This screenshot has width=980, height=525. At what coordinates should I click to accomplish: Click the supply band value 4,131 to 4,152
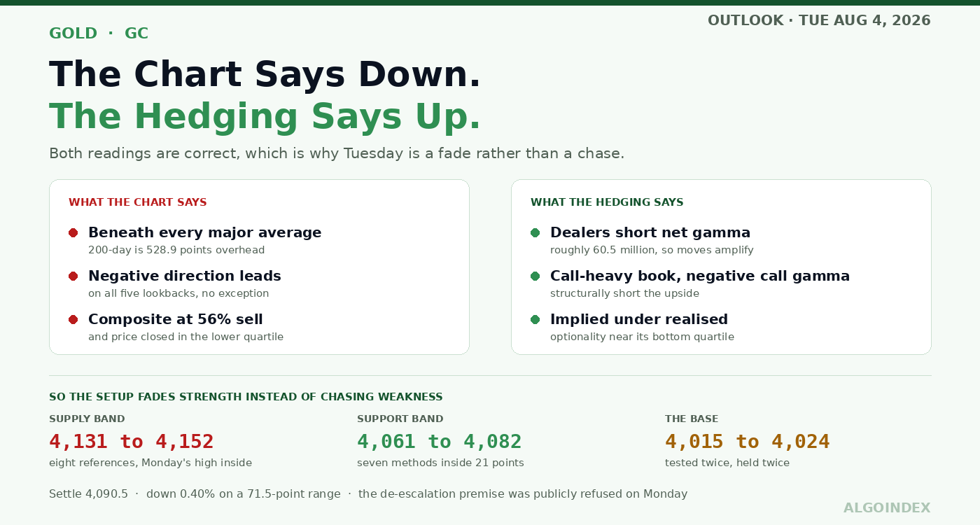[132, 442]
